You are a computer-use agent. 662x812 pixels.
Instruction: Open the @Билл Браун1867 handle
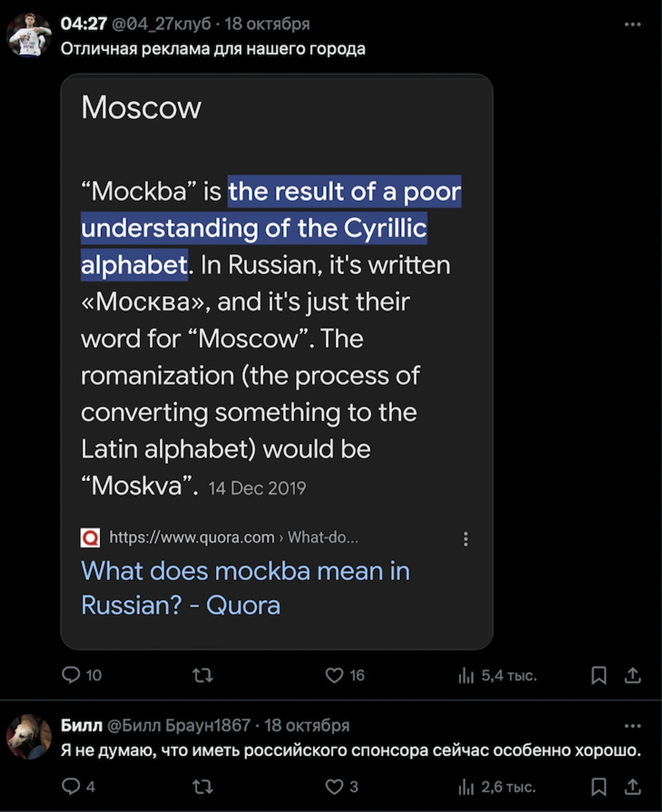coord(179,725)
